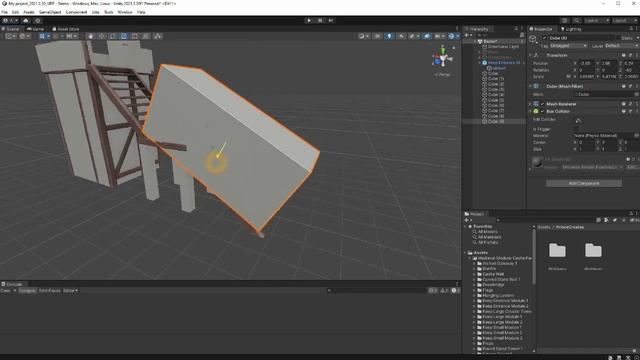Open the Undo History icon
This screenshot has height=360, width=640.
564,20
